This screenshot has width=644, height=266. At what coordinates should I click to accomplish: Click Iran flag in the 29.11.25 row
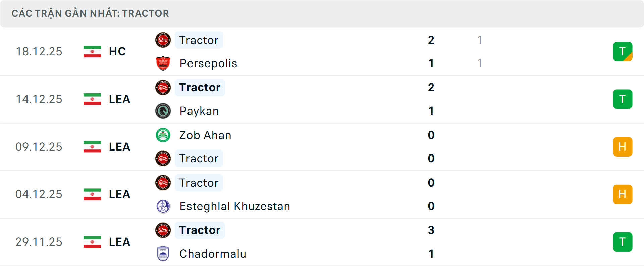(92, 242)
